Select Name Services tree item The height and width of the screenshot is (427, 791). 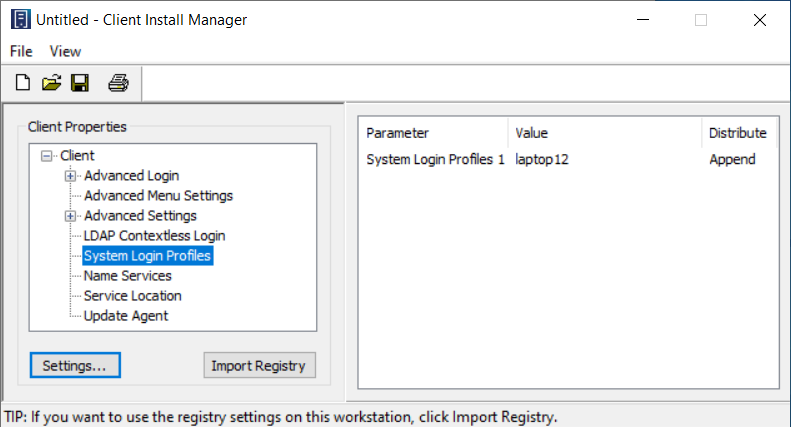127,276
